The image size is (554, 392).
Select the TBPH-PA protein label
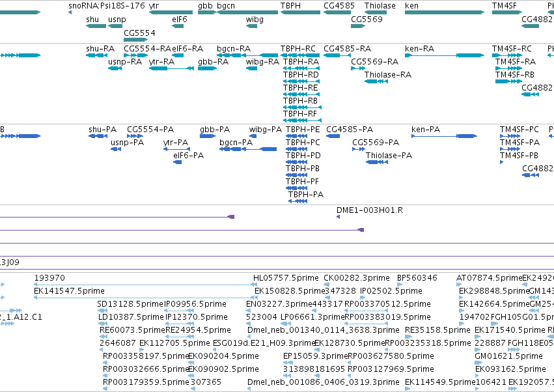pyautogui.click(x=306, y=195)
